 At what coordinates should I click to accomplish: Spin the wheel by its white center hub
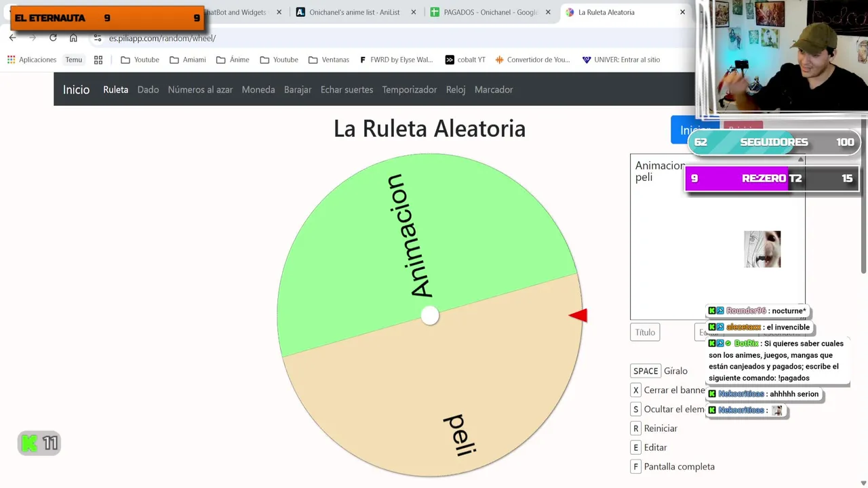point(430,315)
